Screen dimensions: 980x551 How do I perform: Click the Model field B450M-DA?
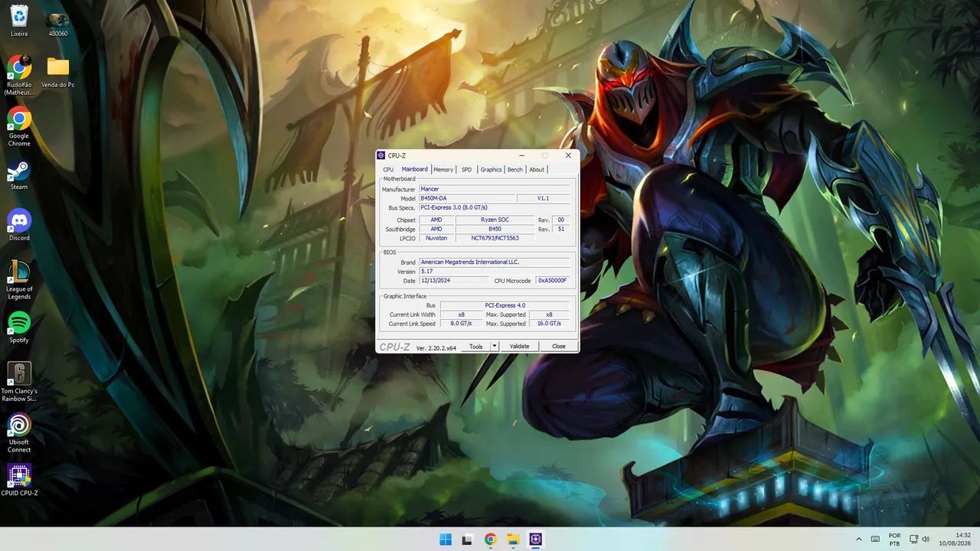coord(466,198)
